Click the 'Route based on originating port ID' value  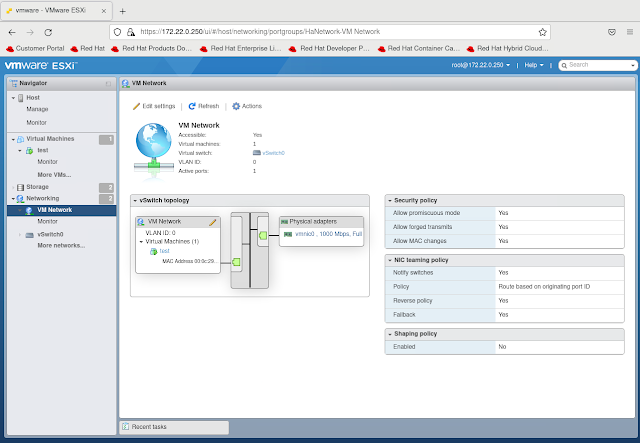pos(544,287)
